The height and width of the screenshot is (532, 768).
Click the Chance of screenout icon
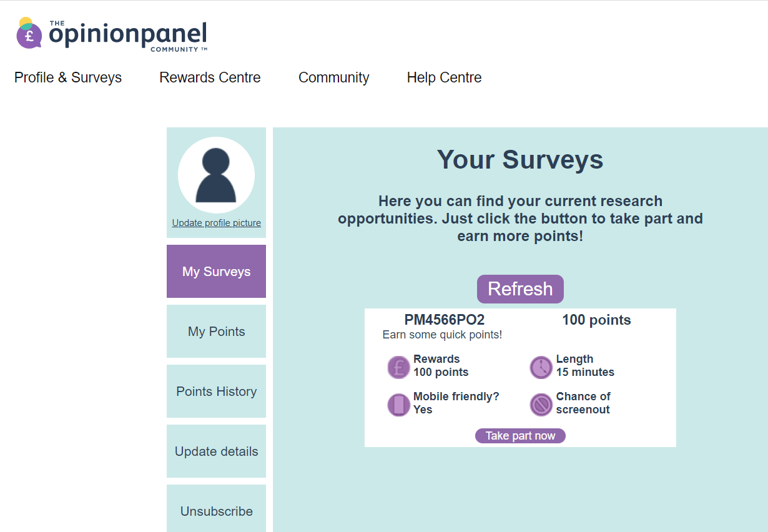(x=541, y=405)
